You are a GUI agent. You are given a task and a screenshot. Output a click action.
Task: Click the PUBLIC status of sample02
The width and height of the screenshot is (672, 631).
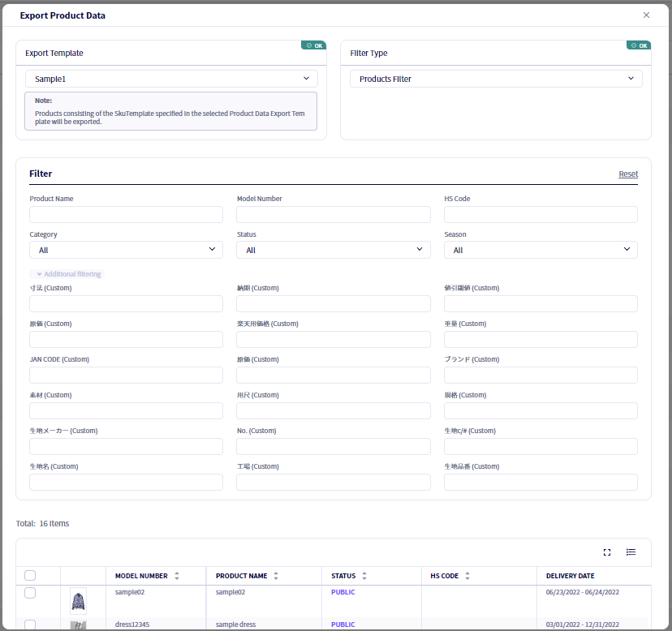point(342,592)
